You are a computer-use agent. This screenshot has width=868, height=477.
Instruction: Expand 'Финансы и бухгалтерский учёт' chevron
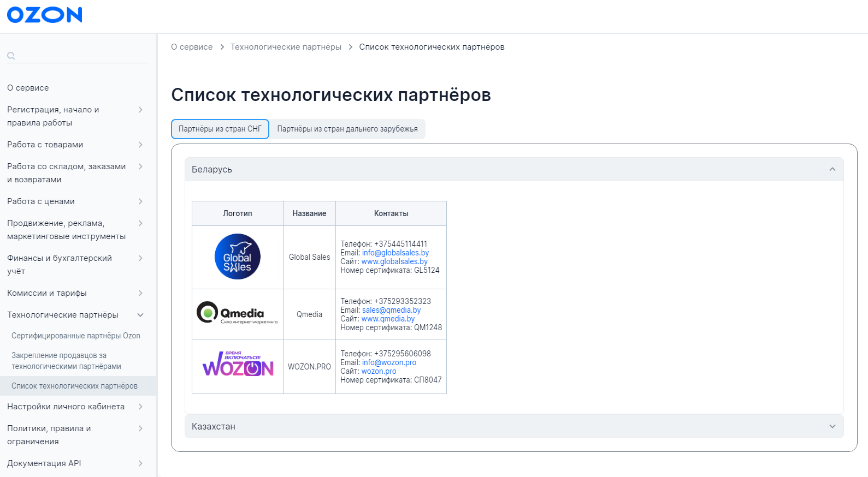[x=140, y=258]
